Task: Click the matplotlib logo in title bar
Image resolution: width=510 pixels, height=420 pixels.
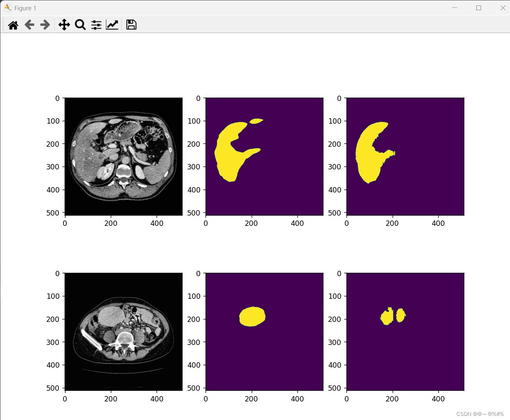Action: click(x=8, y=8)
